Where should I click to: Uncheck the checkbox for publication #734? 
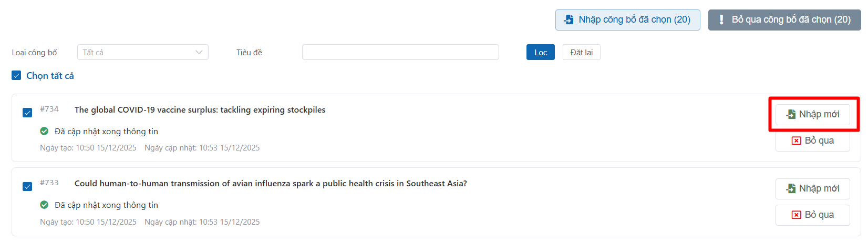(27, 113)
